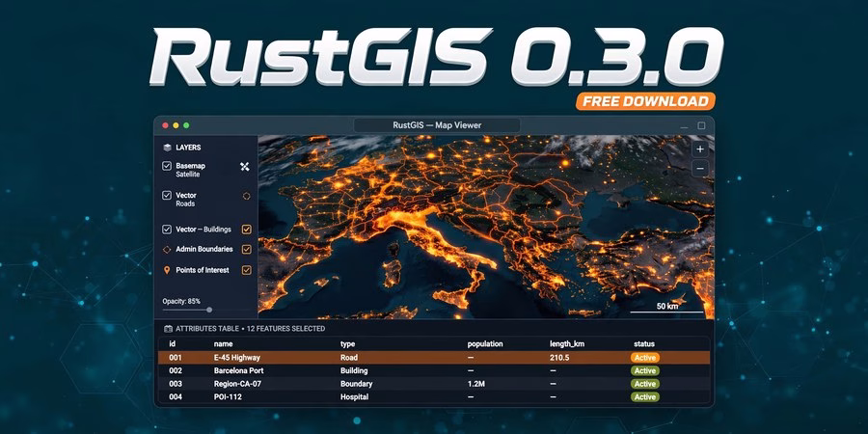Click the RustGIS — Map Viewer title field
Image resolution: width=868 pixels, height=434 pixels.
coord(437,125)
